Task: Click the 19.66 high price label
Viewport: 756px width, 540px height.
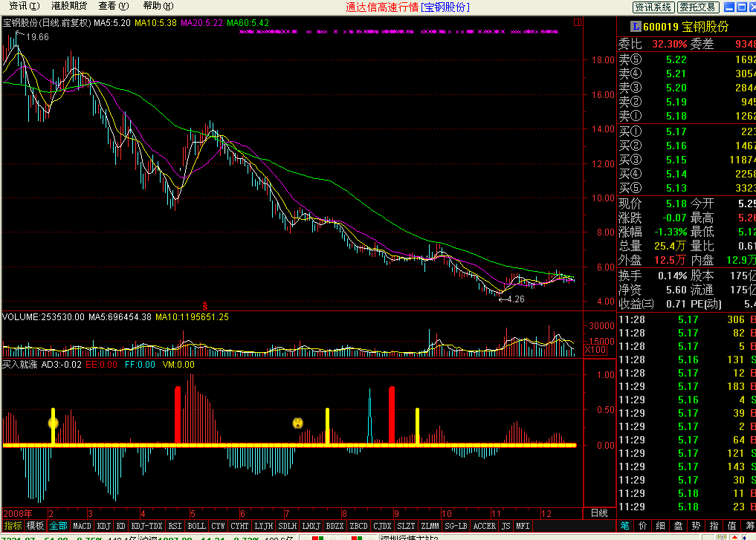Action: click(x=38, y=37)
